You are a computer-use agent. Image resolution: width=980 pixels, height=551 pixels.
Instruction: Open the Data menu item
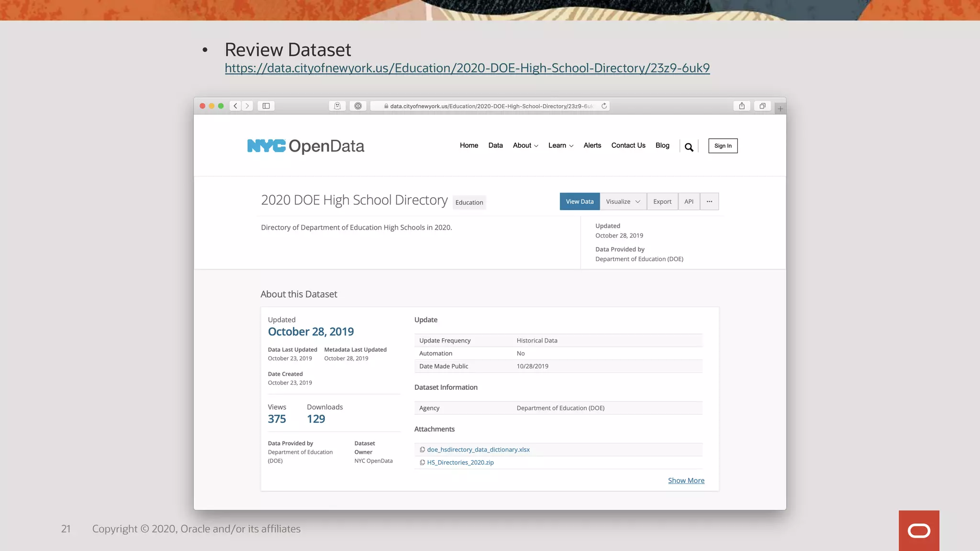point(496,145)
